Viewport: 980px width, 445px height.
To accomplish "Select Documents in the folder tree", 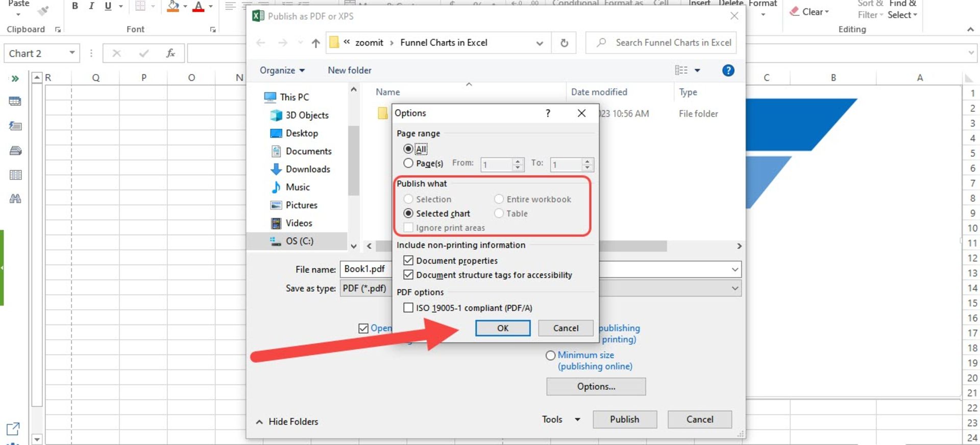I will click(308, 151).
